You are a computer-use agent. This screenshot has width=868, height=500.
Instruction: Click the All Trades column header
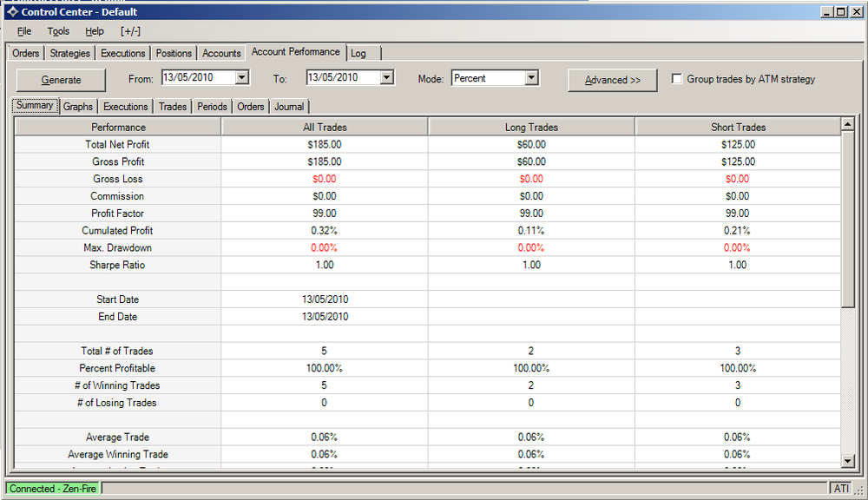[x=325, y=127]
